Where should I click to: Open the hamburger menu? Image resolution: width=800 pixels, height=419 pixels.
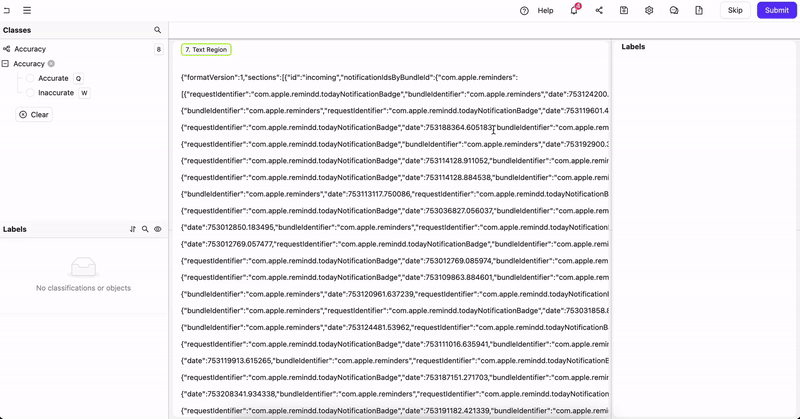coord(27,10)
